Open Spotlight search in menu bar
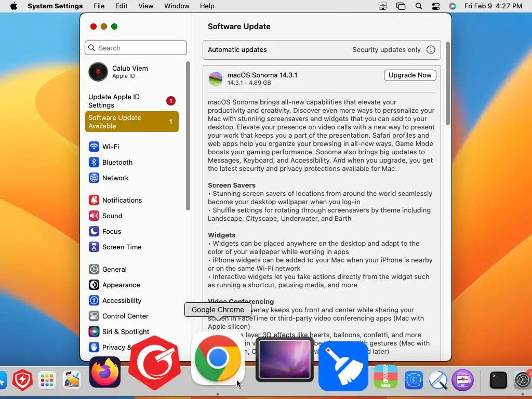Viewport: 532px width, 399px height. pyautogui.click(x=419, y=6)
